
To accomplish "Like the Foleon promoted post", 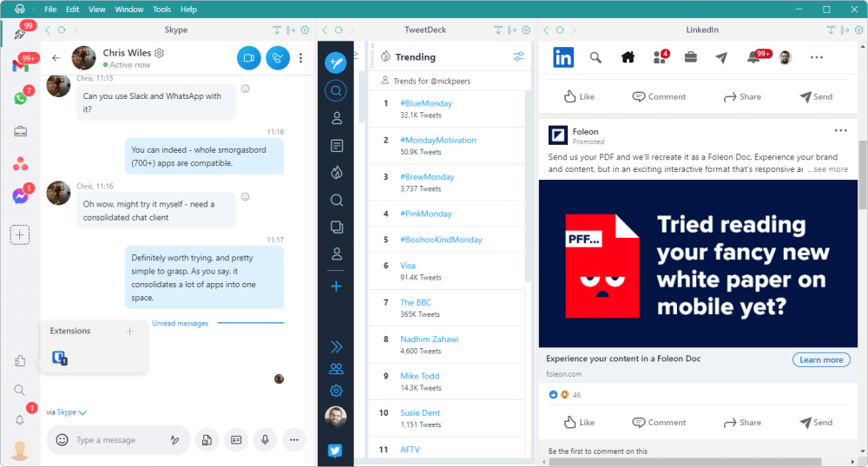I will (x=579, y=423).
